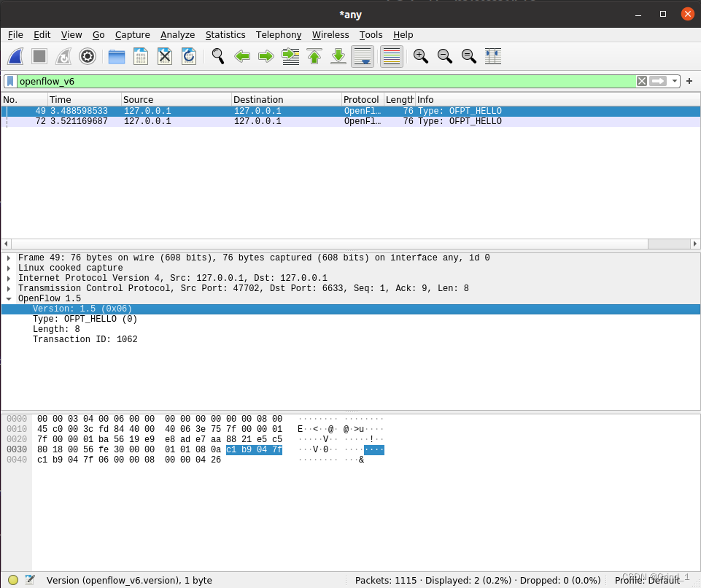Open the Analyze menu
Screen dimensions: 701x588
point(177,35)
